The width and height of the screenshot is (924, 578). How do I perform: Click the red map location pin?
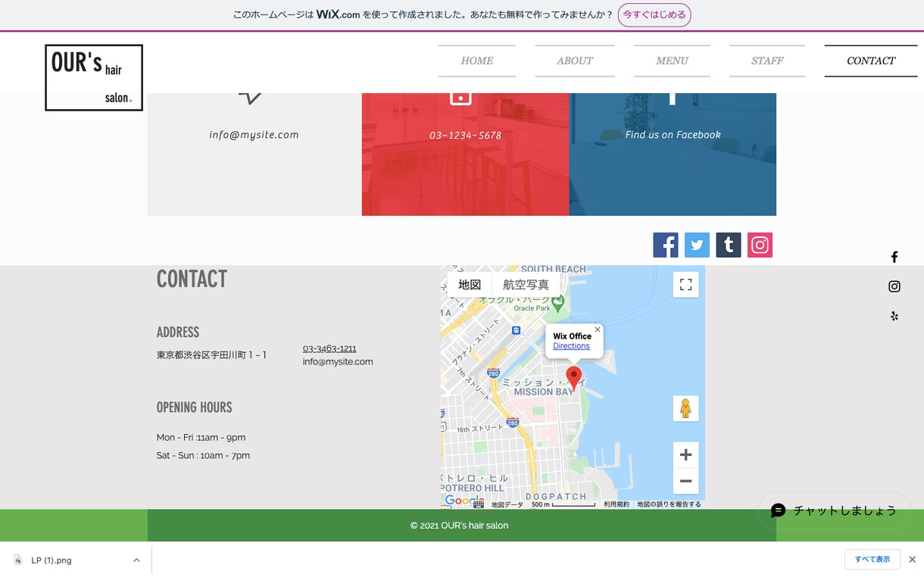(574, 378)
